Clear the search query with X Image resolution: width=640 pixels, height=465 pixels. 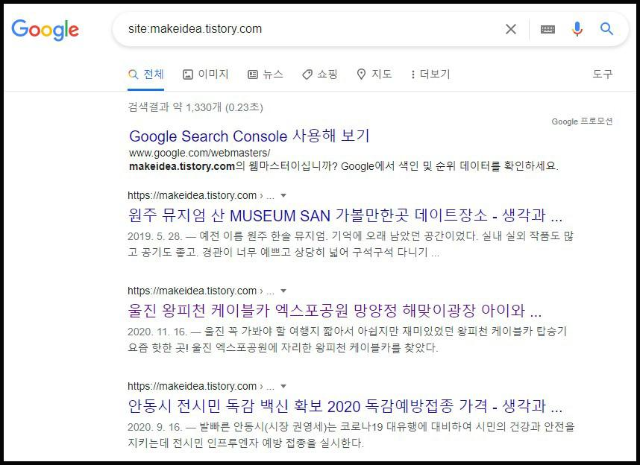(x=511, y=29)
